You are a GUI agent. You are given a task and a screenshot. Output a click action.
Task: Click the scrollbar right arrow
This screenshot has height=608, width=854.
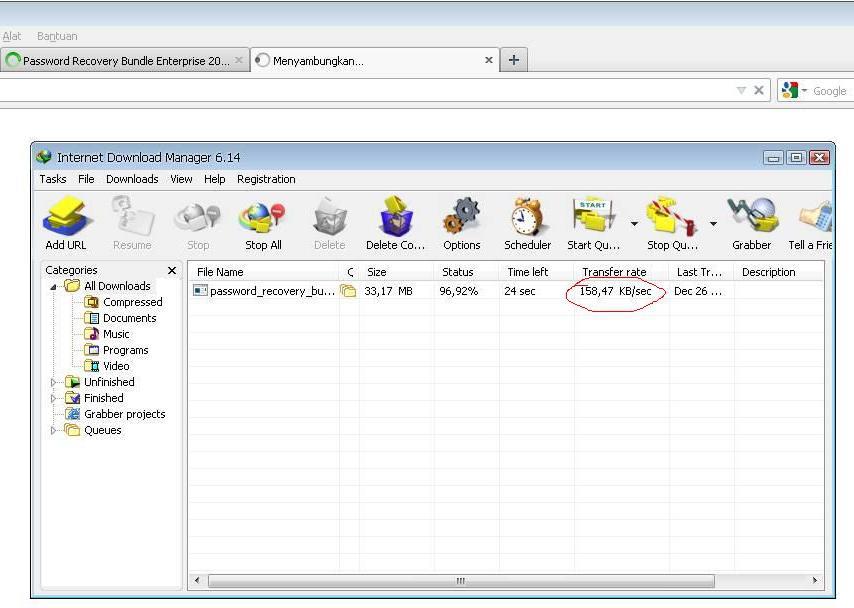click(815, 581)
